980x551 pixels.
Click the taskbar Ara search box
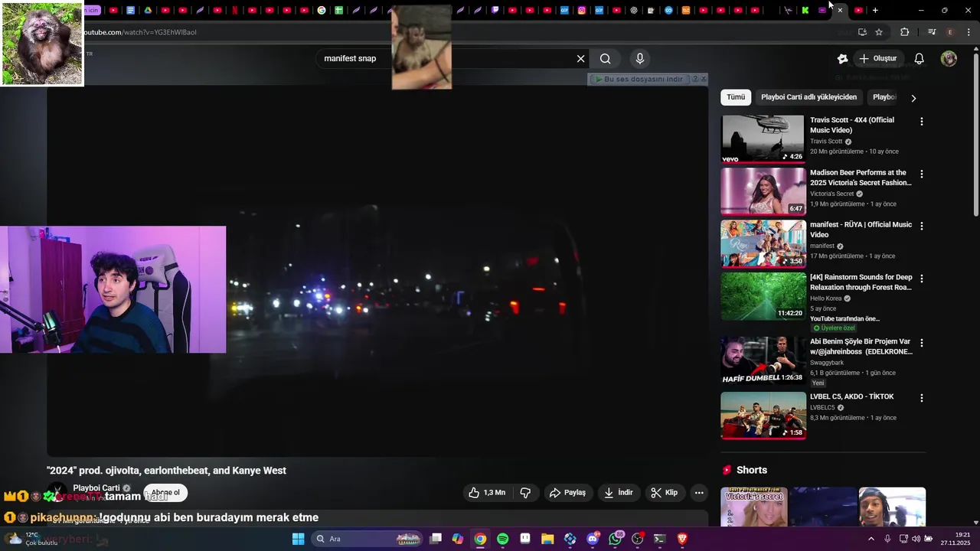(368, 539)
